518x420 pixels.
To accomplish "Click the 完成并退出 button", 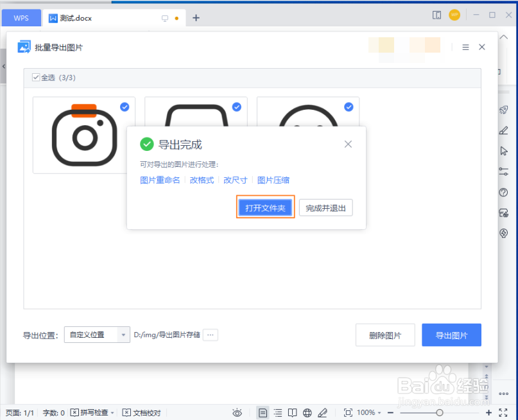I will pos(325,208).
